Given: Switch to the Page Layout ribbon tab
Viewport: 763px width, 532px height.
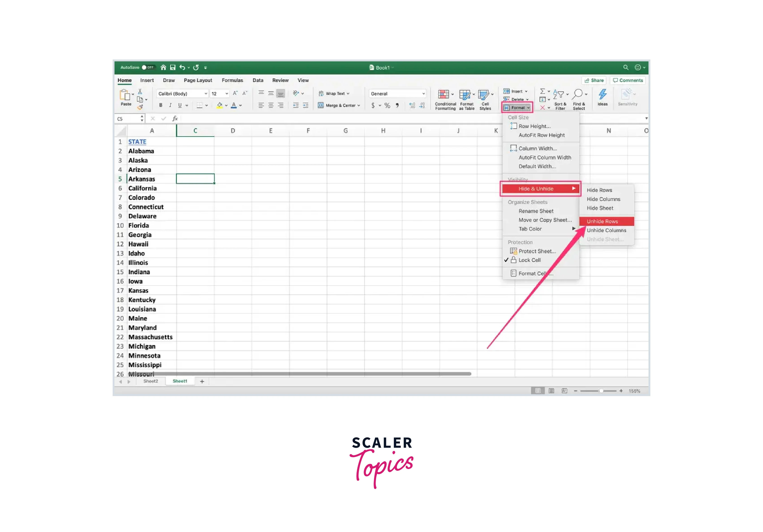Looking at the screenshot, I should click(x=198, y=80).
